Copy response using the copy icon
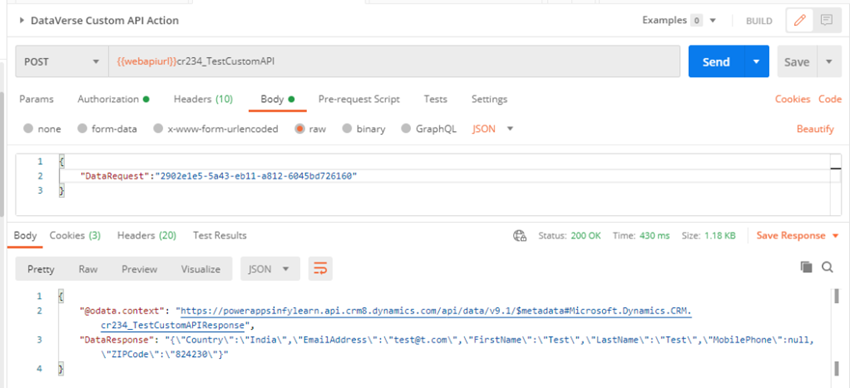The width and height of the screenshot is (850, 388). pos(807,267)
